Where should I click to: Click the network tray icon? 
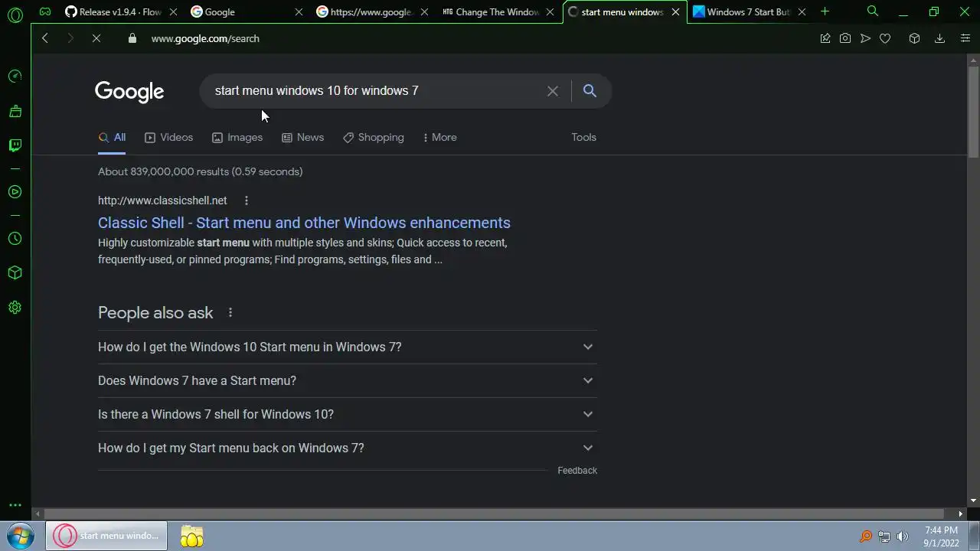[x=884, y=536]
